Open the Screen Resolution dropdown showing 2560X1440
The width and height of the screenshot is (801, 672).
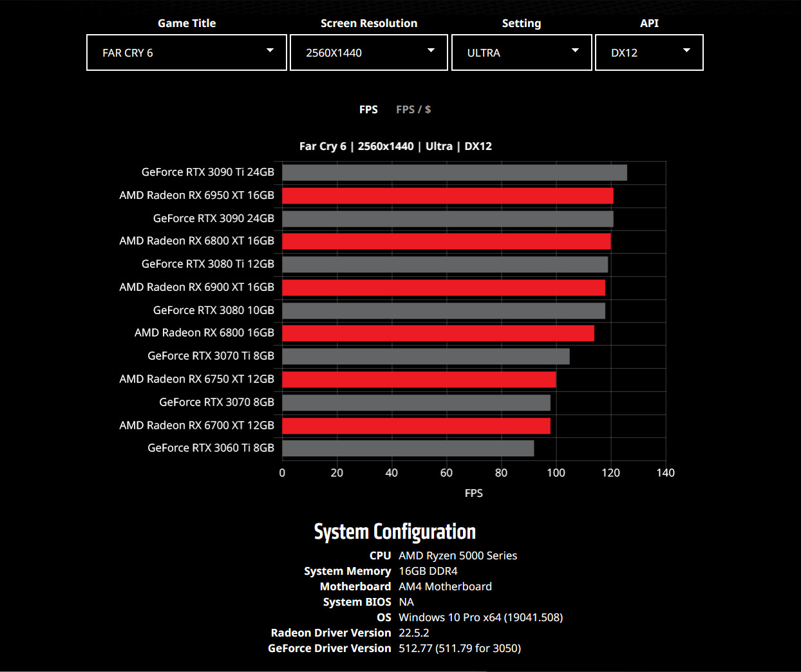369,53
